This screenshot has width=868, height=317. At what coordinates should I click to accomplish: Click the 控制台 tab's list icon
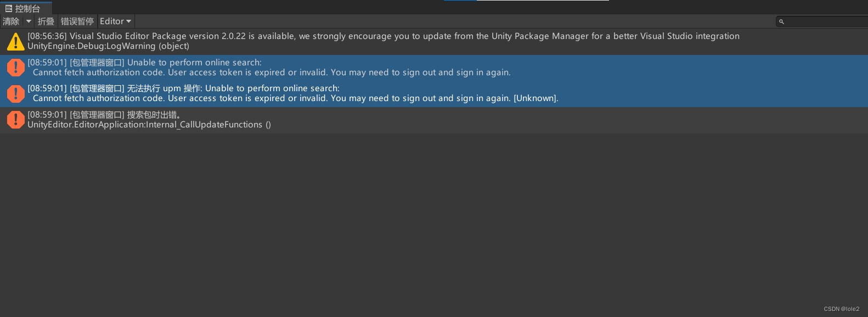pyautogui.click(x=8, y=8)
